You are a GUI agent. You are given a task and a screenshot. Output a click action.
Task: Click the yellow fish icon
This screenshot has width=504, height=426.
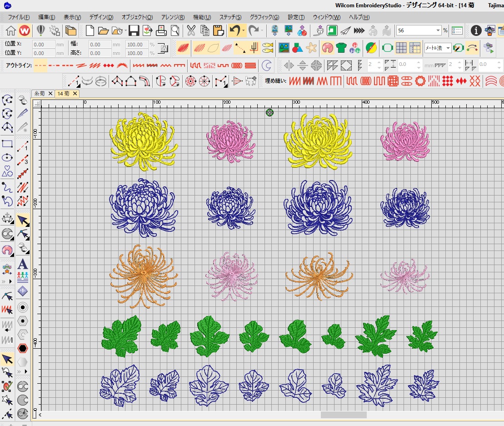[268, 48]
